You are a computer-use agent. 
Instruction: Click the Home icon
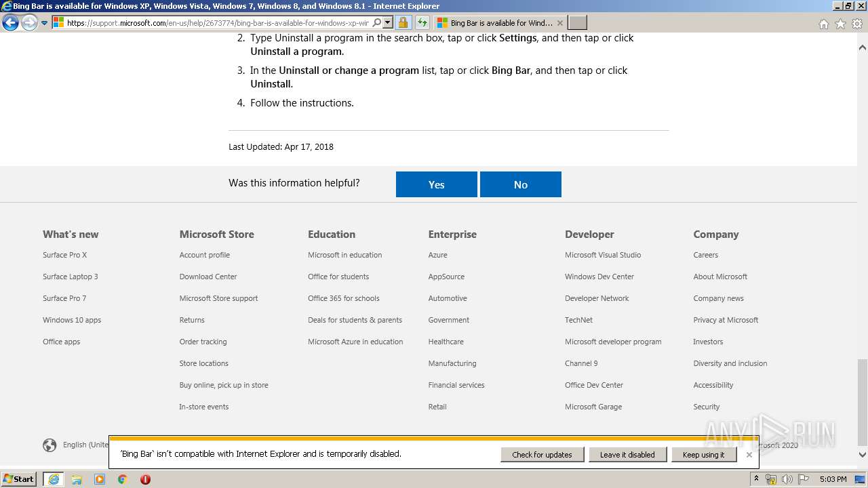click(823, 24)
